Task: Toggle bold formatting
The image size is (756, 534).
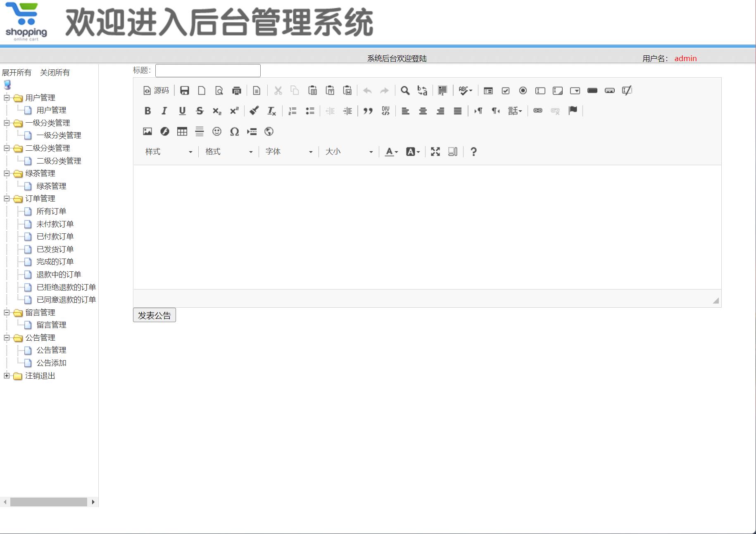Action: tap(147, 111)
